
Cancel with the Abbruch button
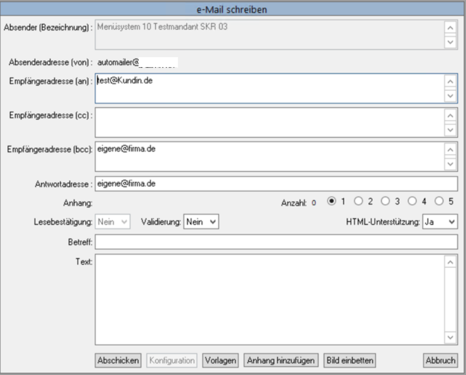click(x=440, y=361)
